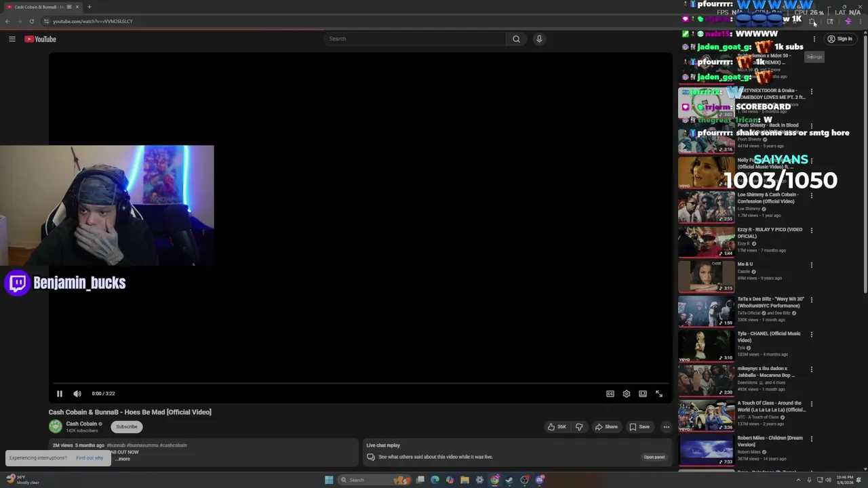Image resolution: width=868 pixels, height=488 pixels.
Task: Save video to a playlist
Action: coord(639,427)
